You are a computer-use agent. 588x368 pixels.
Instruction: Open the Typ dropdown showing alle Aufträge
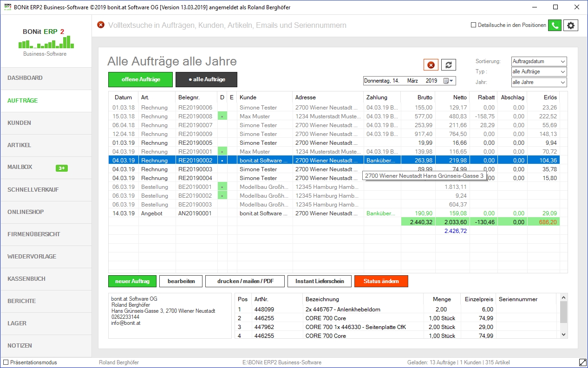tap(539, 72)
